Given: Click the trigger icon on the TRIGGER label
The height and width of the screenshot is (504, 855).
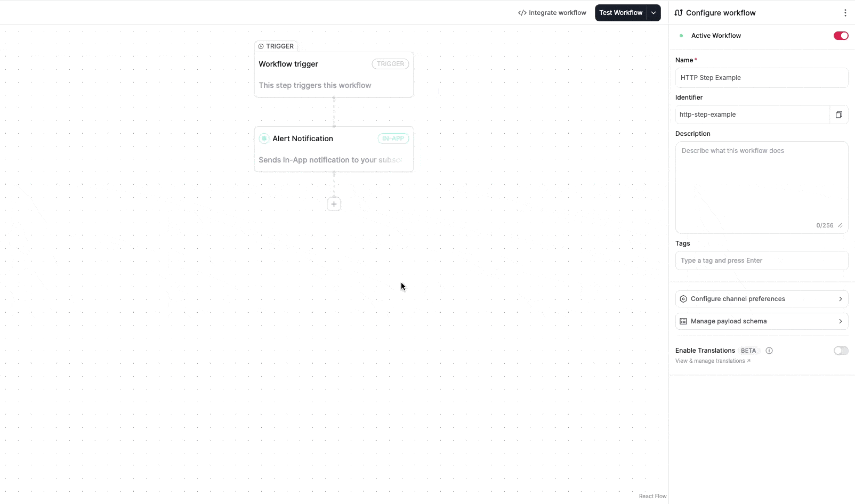Looking at the screenshot, I should (262, 46).
